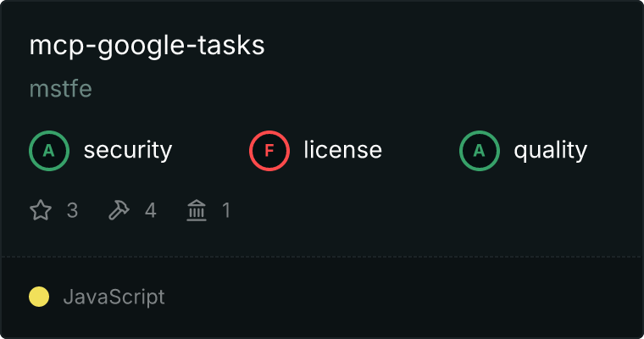This screenshot has width=644, height=339.
Task: Select the security label text
Action: [x=127, y=151]
